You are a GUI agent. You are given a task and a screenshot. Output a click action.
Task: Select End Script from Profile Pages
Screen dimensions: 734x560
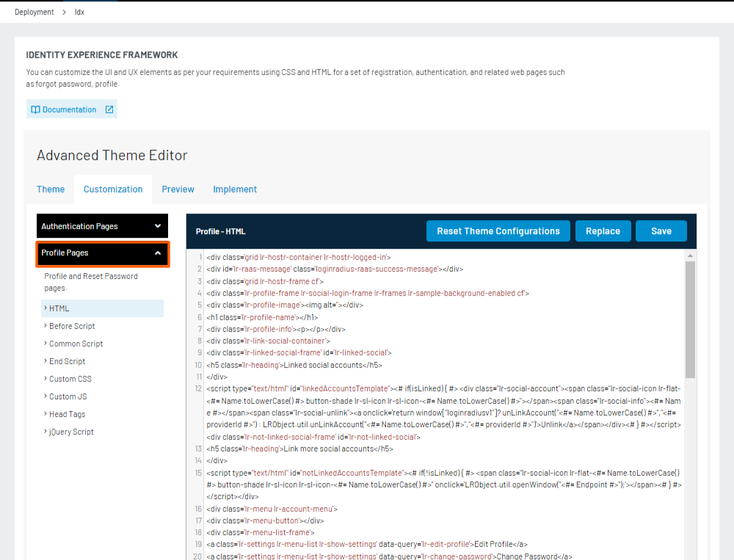coord(68,360)
